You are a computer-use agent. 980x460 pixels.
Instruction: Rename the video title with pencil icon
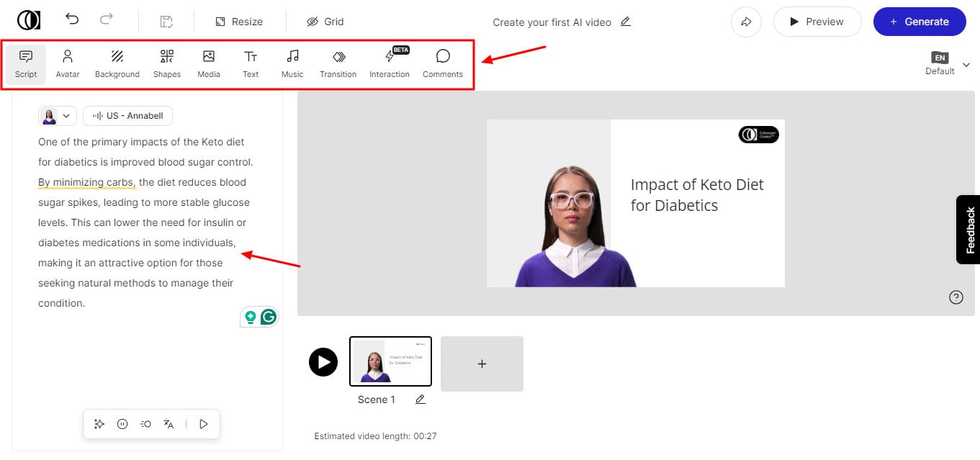(626, 22)
